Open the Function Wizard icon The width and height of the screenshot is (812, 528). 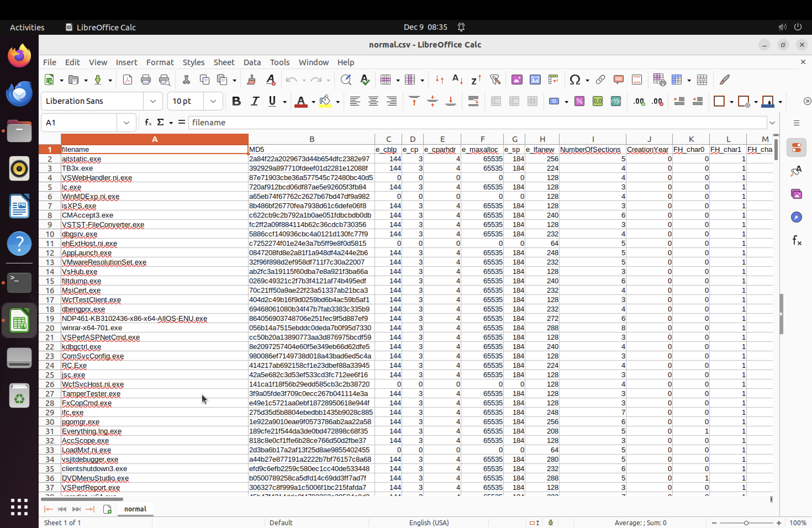[x=148, y=122]
